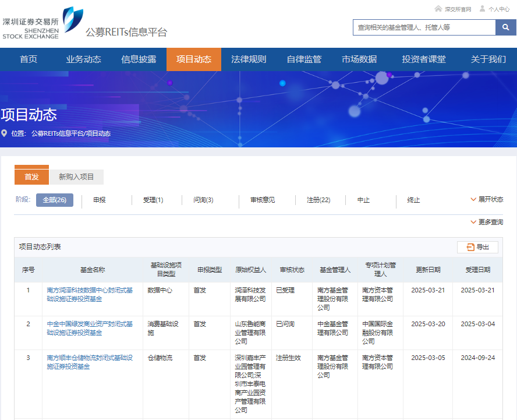This screenshot has width=517, height=420.
Task: Open 中金中国绿发商业资产 fund link
Action: coord(90,328)
